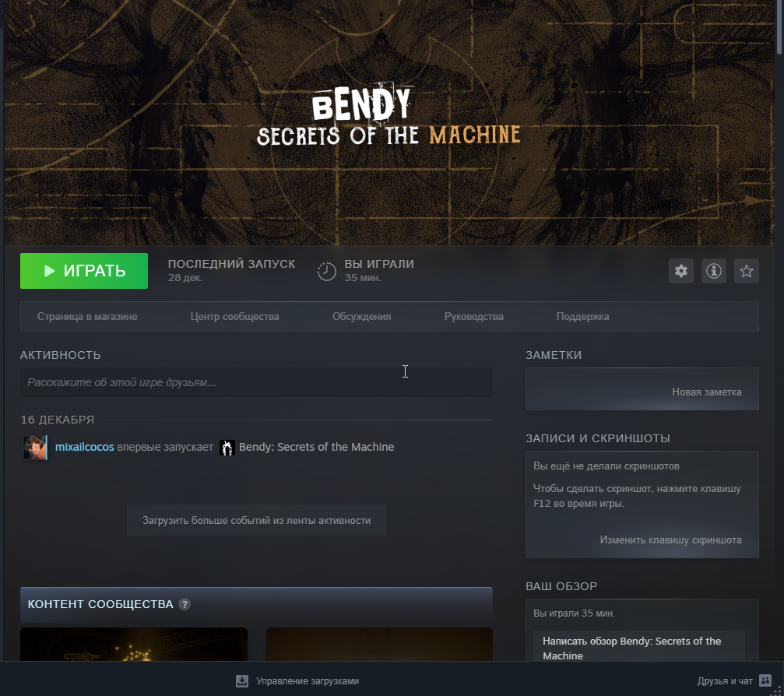Click the vertical scrollbar thumb

click(779, 27)
